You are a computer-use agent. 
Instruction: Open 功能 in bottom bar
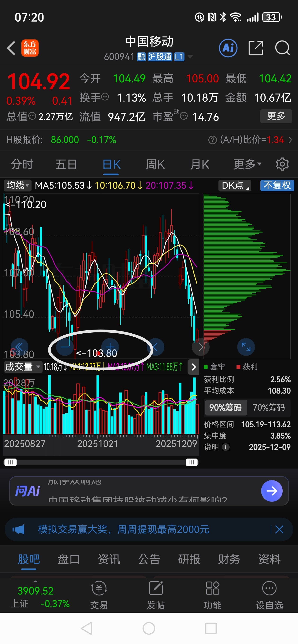coord(213,595)
